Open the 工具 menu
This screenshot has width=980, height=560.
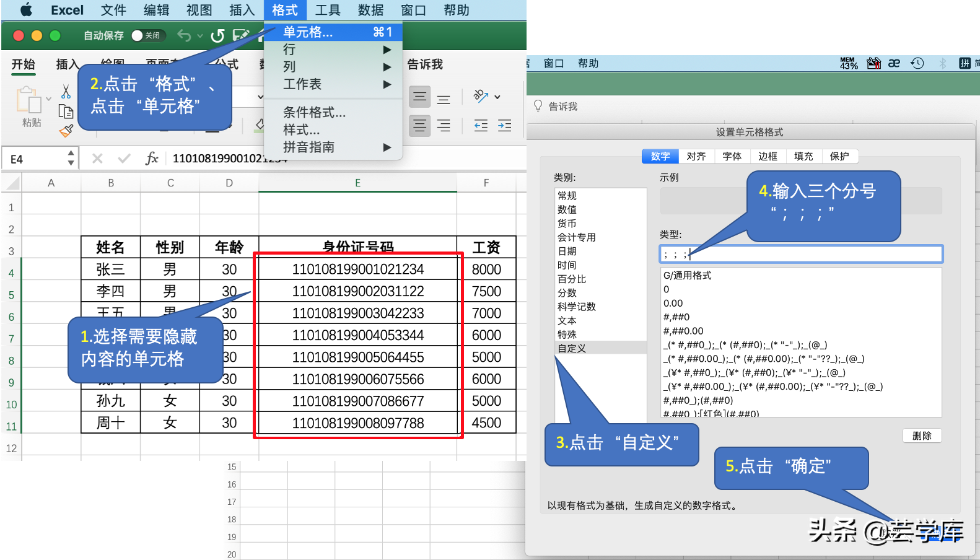click(x=328, y=10)
